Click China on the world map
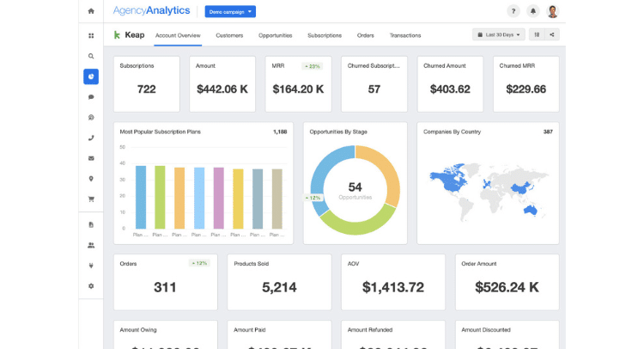Viewport: 644px width, 349px height. point(520,188)
